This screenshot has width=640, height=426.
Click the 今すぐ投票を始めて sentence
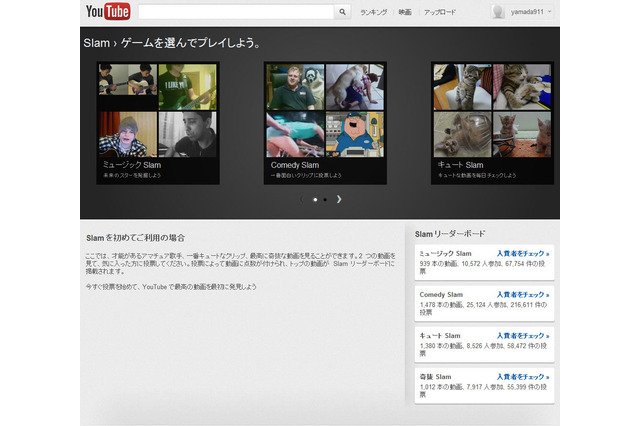(x=171, y=287)
